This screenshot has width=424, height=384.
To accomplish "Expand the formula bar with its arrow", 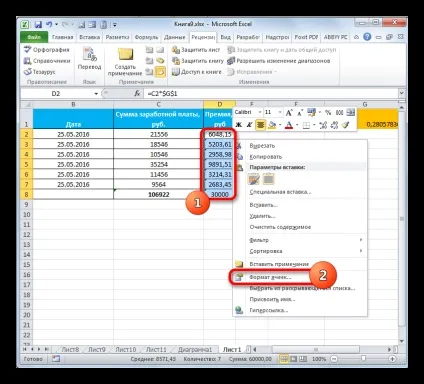I will [402, 94].
